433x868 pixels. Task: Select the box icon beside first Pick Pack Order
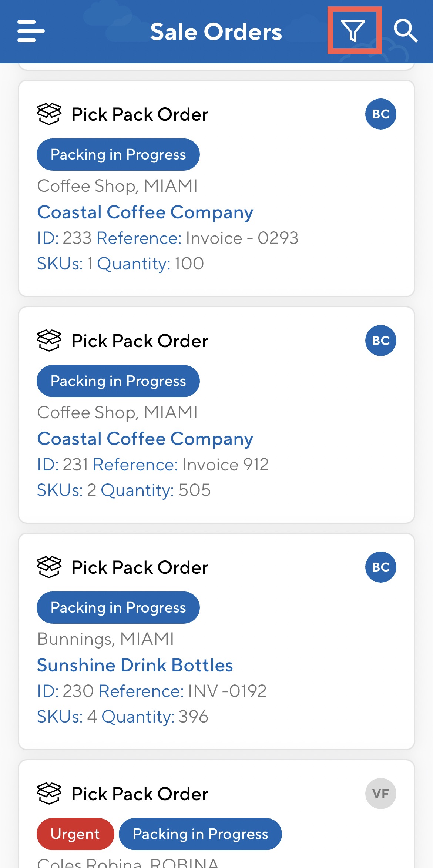click(49, 114)
